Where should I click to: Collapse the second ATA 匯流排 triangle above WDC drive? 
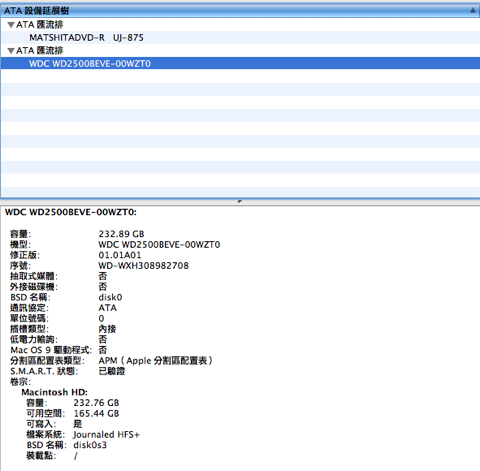point(11,51)
